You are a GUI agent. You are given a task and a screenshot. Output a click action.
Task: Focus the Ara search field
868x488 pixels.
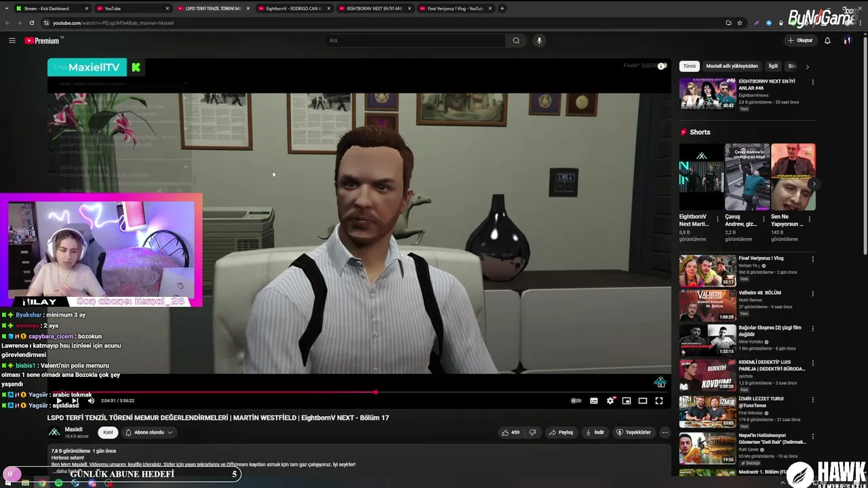[x=415, y=41]
